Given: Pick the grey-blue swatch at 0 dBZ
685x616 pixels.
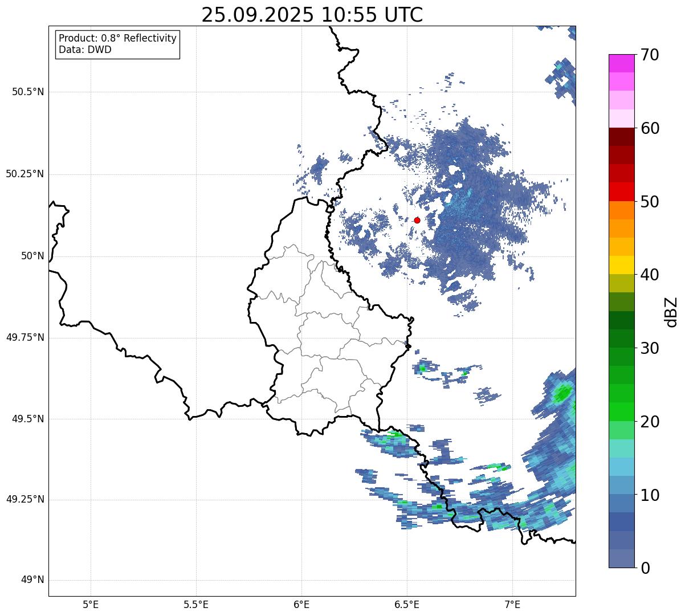Looking at the screenshot, I should pyautogui.click(x=621, y=558).
